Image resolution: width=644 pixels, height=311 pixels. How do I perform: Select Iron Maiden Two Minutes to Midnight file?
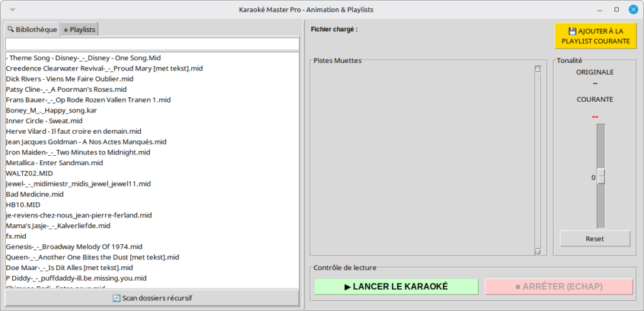pos(78,152)
